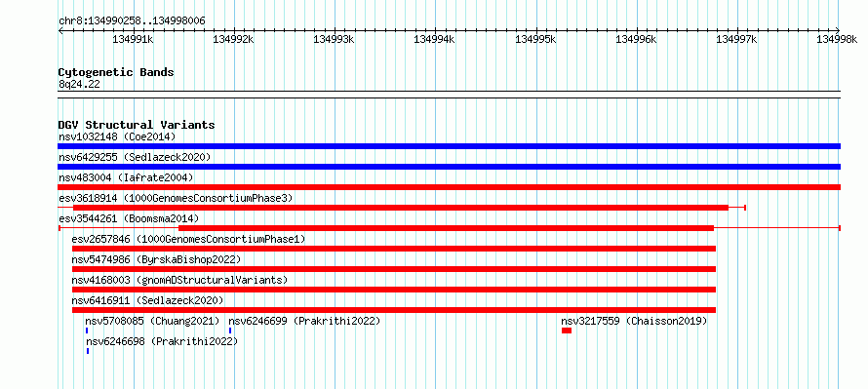Select the esv3618914 1000GenomesConsortiumPhase3 red bar
Image resolution: width=868 pixels, height=389 pixels.
pyautogui.click(x=401, y=208)
